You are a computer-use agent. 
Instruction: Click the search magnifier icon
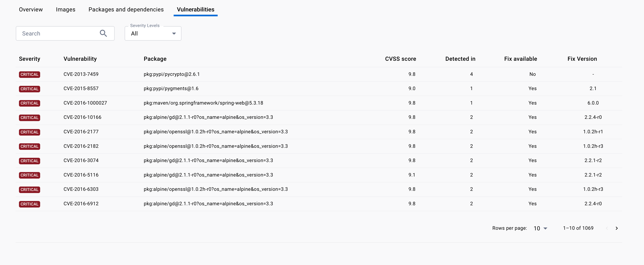click(x=103, y=33)
